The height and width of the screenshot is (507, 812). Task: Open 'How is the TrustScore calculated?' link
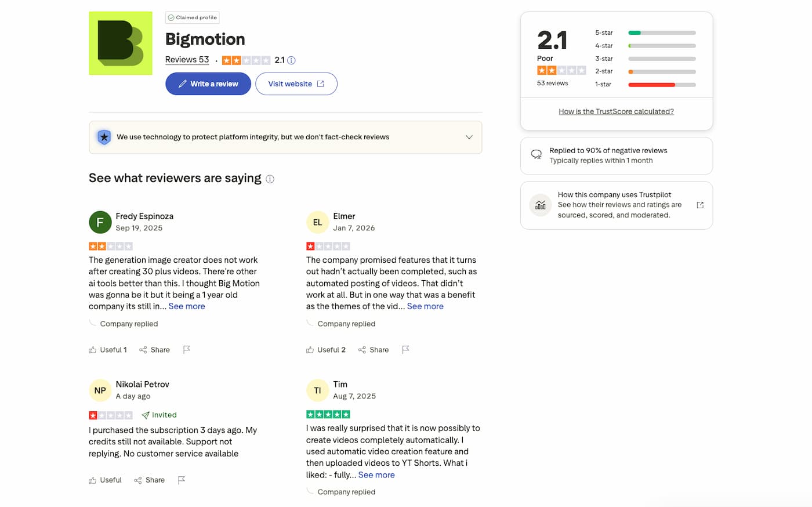(616, 111)
